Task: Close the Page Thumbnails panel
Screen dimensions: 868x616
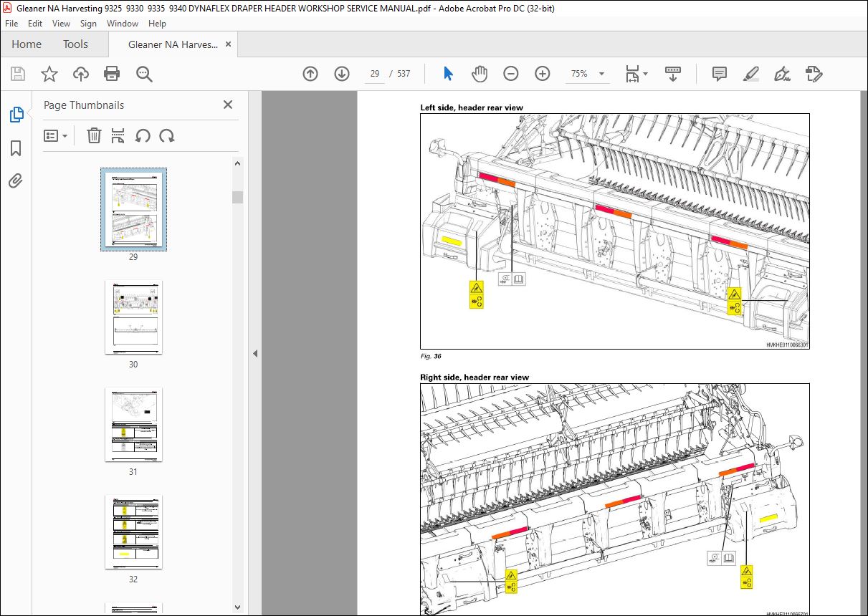Action: [x=228, y=105]
